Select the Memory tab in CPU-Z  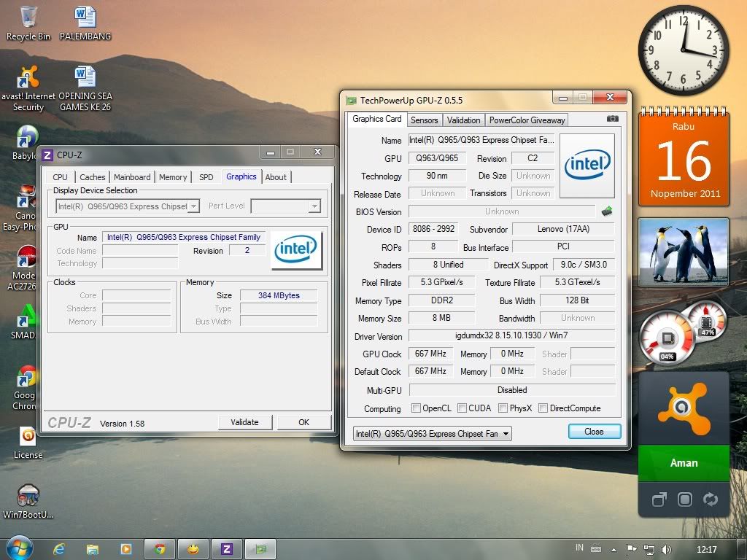point(173,177)
